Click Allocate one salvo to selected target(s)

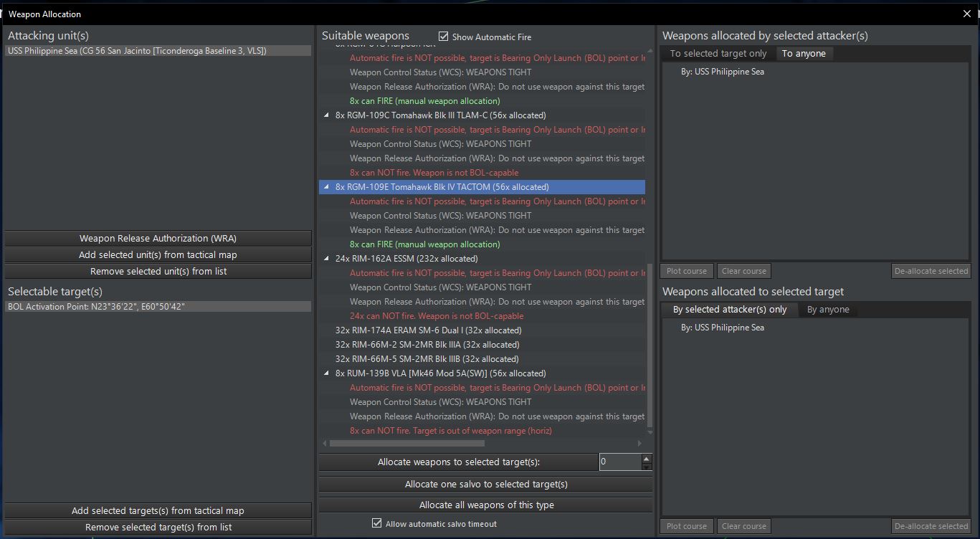click(x=485, y=484)
